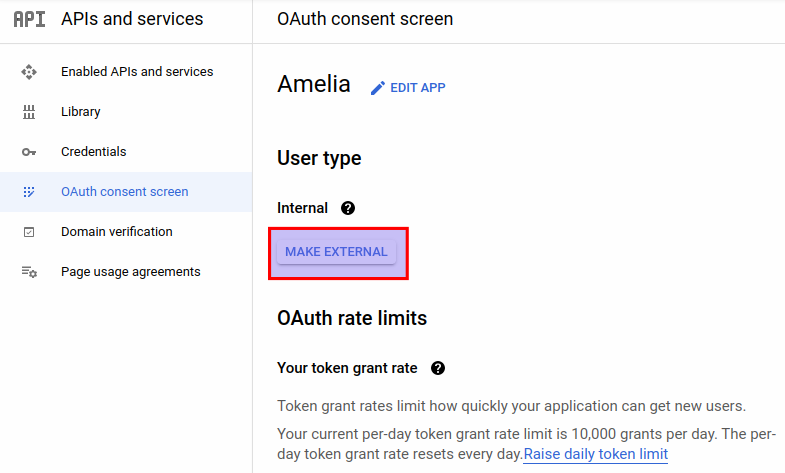The image size is (785, 473).
Task: Show help for Internal user type
Action: [348, 208]
